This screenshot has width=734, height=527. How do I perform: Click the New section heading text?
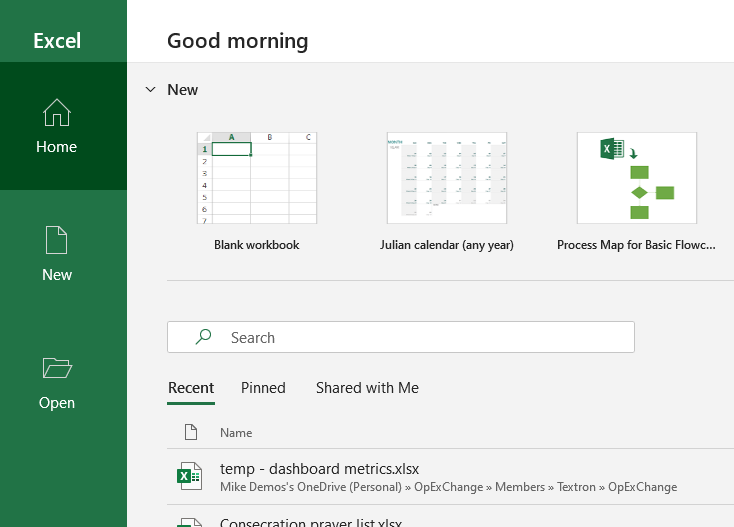click(183, 90)
